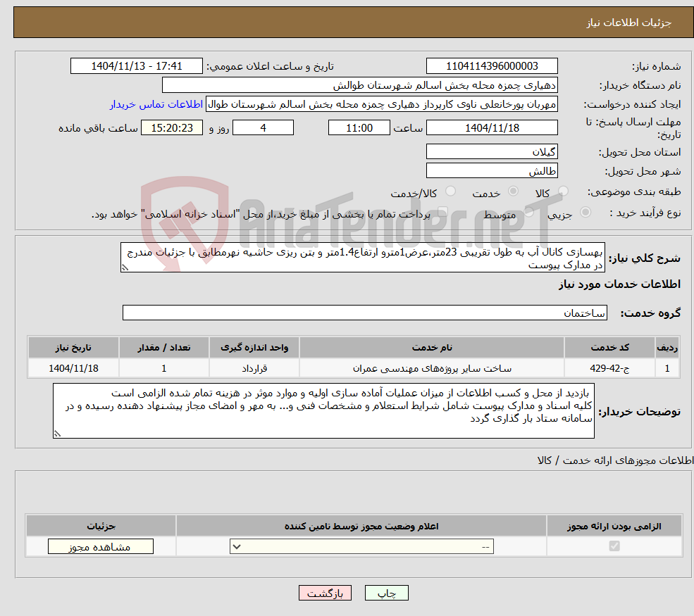Click the need date cell 1404/11/18

(73, 368)
